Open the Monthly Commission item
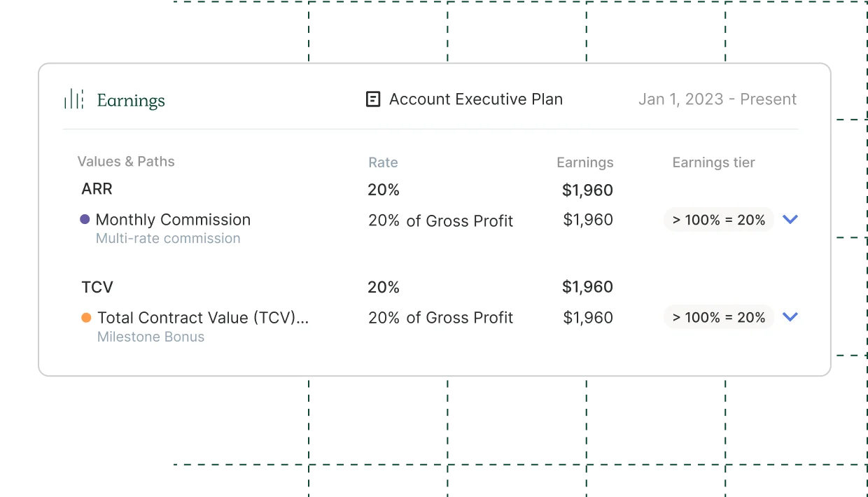The height and width of the screenshot is (497, 868). (173, 220)
